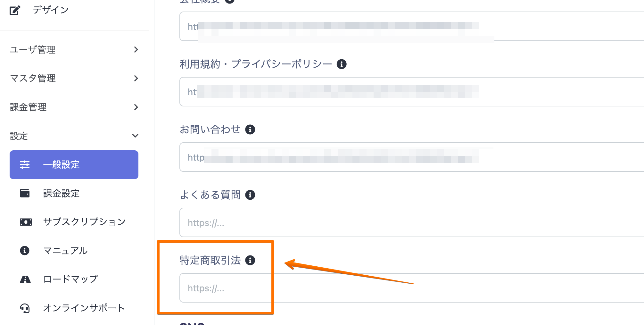Image resolution: width=644 pixels, height=325 pixels.
Task: Open the サブスクリプション menu item
Action: pos(84,222)
